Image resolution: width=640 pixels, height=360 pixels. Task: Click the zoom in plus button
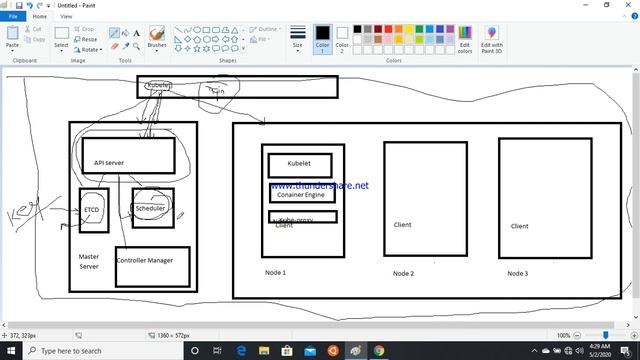[634, 335]
